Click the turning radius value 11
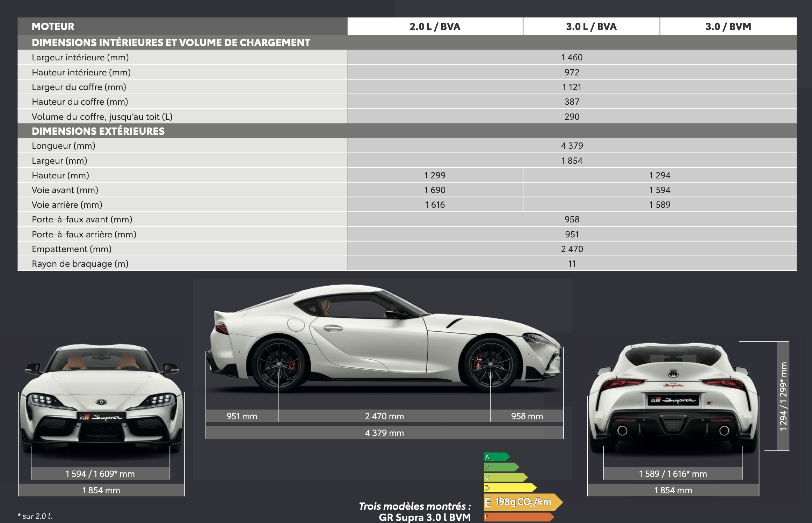 pos(572,264)
